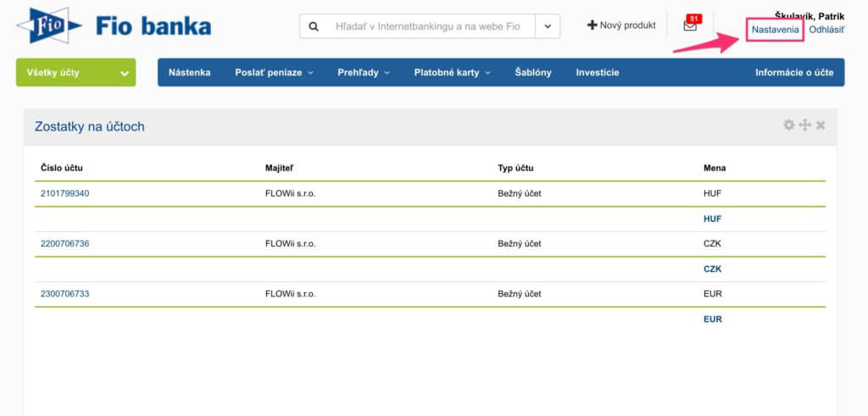This screenshot has height=416, width=868.
Task: Click the Fio banka logo
Action: (x=114, y=25)
